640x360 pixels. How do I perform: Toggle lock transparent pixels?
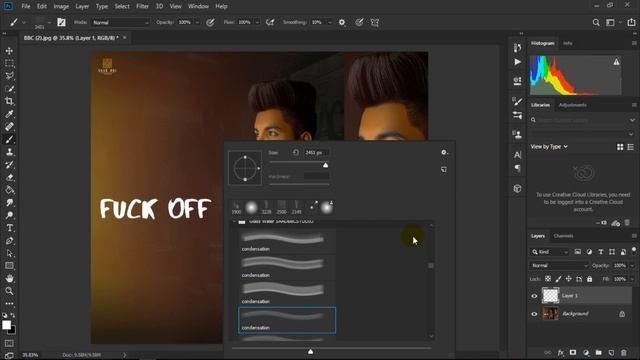(x=548, y=279)
